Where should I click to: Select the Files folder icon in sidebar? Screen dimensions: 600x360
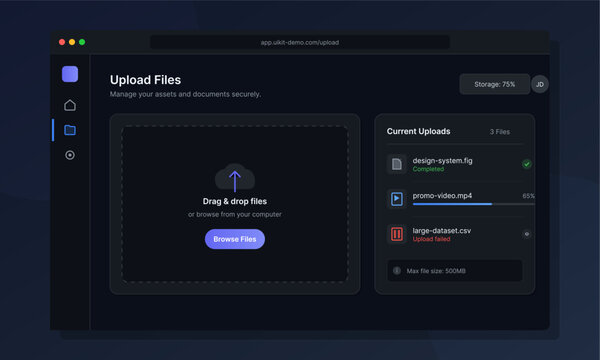70,130
